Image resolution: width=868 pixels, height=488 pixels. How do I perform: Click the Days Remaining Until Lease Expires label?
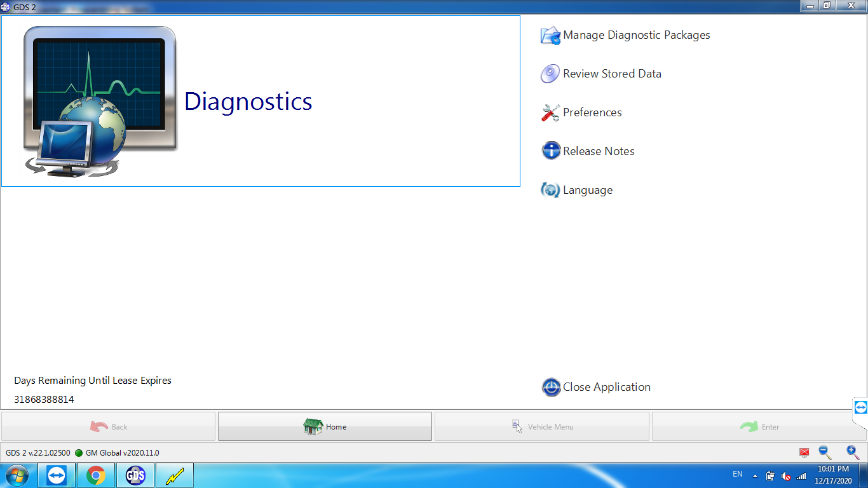point(93,381)
